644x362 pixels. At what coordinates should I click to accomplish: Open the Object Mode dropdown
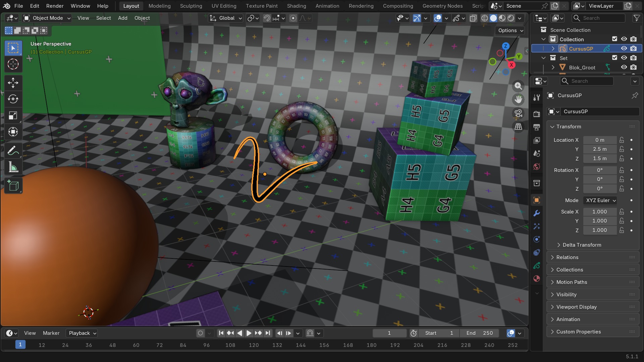(x=47, y=18)
